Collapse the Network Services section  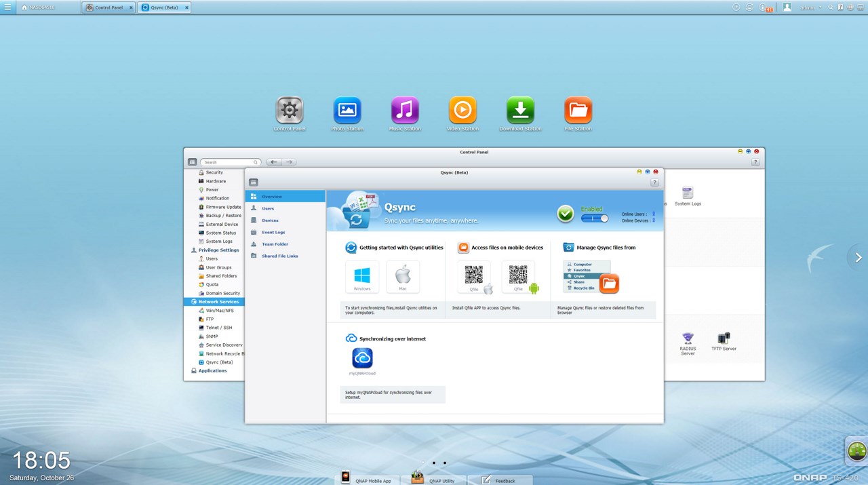coord(214,302)
